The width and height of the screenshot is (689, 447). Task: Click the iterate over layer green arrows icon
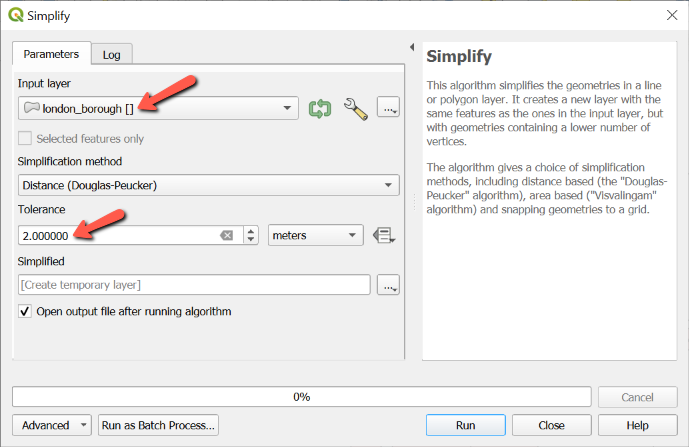pos(320,108)
